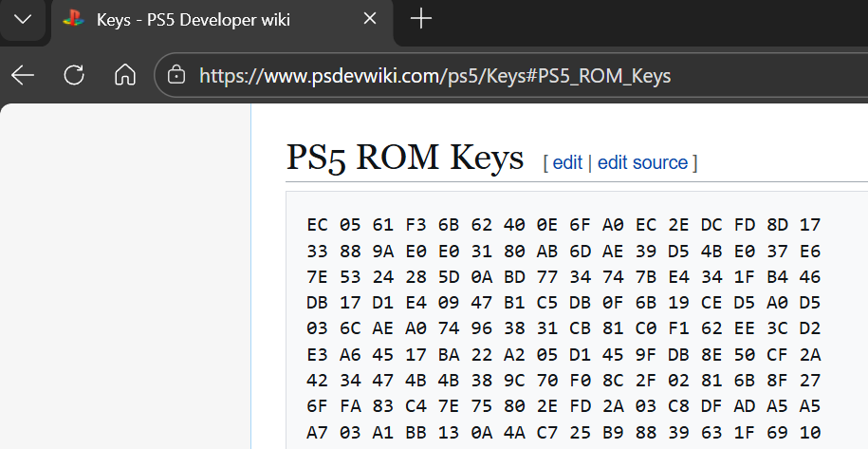Click the eighth row's hex byte FA

[350, 406]
